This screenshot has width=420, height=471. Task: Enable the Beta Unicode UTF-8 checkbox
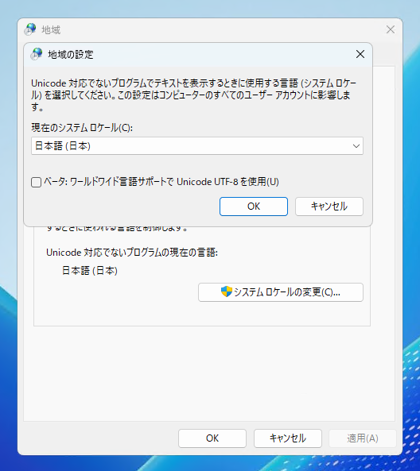point(36,182)
